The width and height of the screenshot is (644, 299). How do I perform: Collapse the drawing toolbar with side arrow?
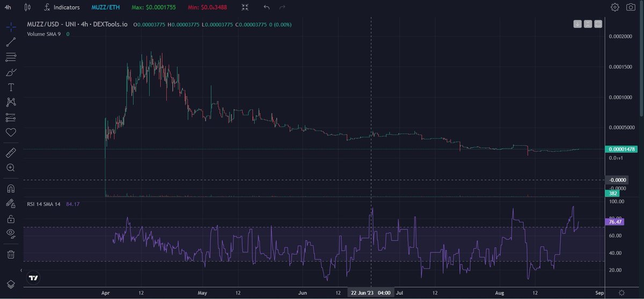[x=21, y=271]
